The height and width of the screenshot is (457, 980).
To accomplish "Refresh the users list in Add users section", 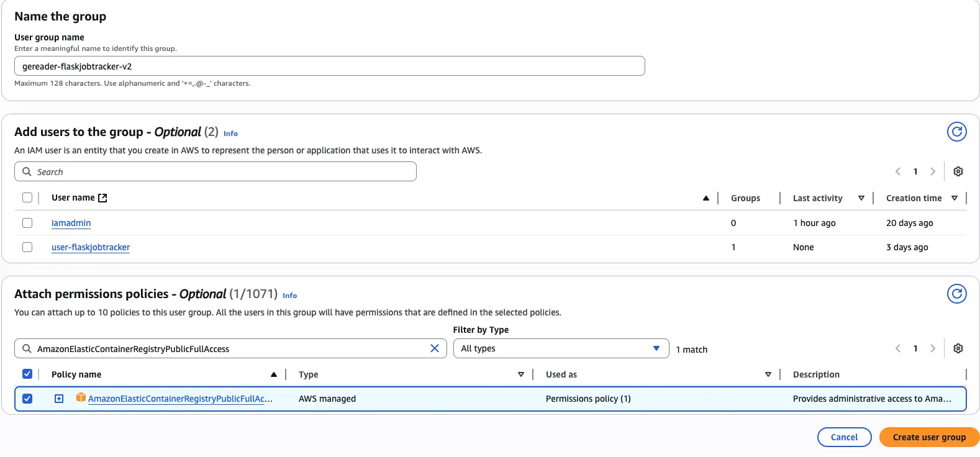I will coord(956,132).
